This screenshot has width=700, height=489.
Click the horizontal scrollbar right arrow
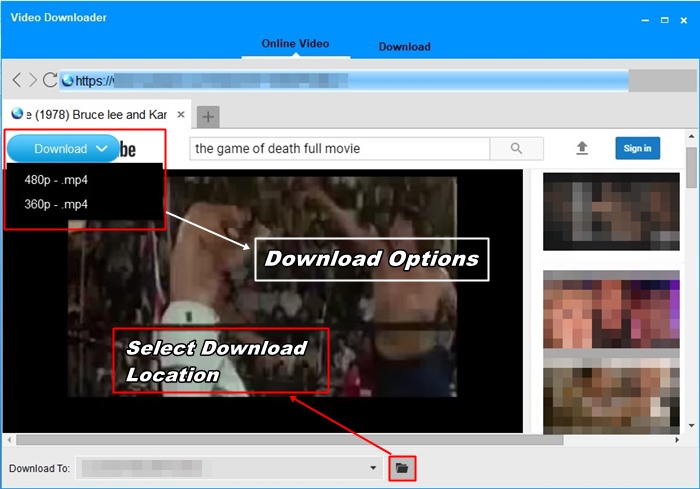[677, 440]
